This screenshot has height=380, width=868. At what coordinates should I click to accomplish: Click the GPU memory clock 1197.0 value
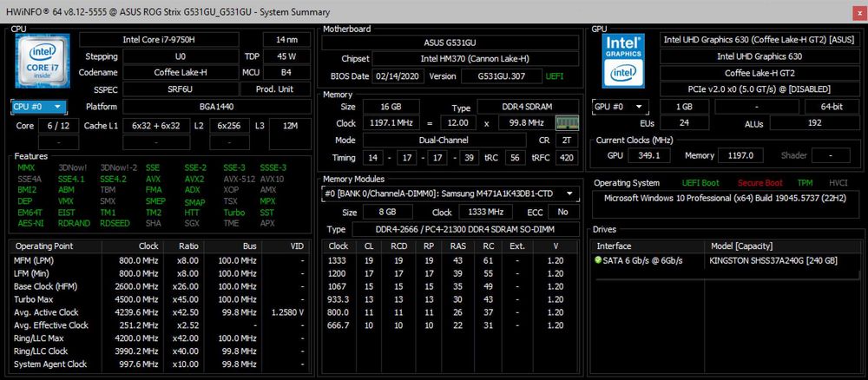point(740,156)
